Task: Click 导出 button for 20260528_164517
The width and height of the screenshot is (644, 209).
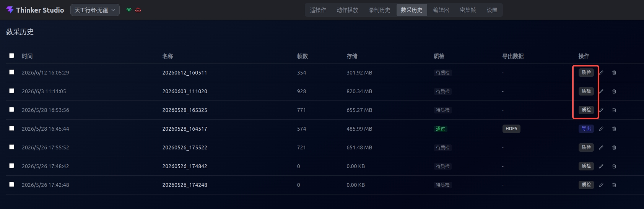Action: (586, 128)
